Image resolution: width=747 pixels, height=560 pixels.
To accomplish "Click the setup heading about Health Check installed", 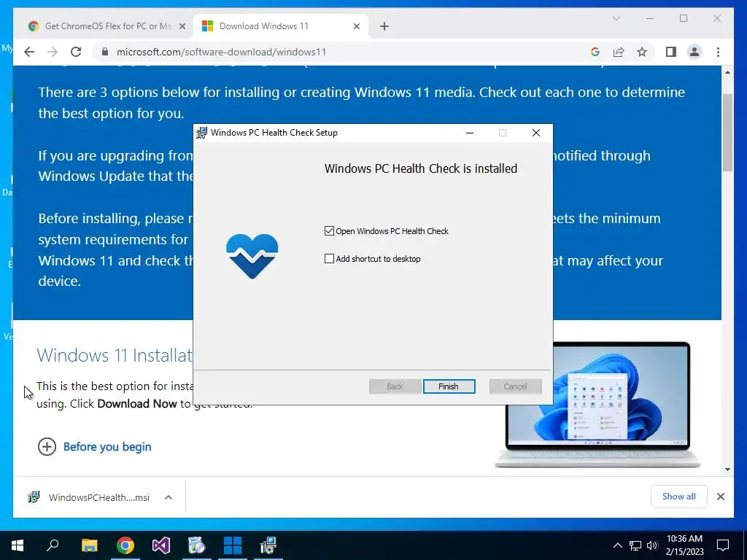I will pyautogui.click(x=421, y=168).
